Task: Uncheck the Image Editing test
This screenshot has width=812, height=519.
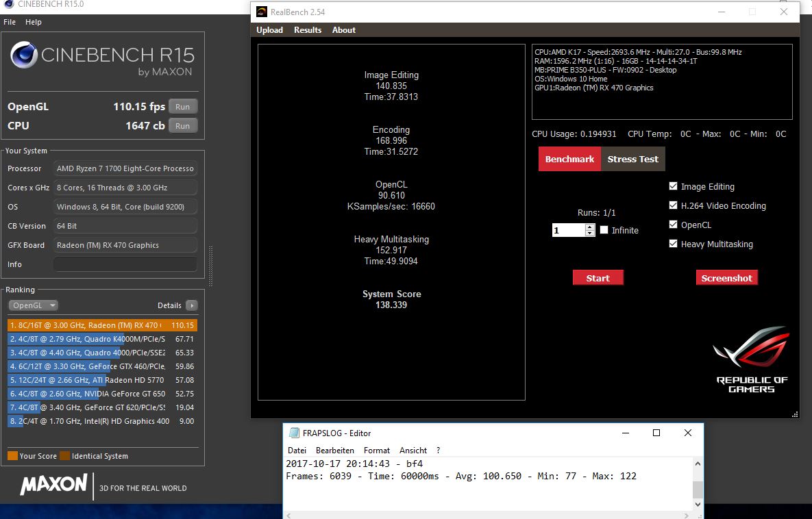Action: (673, 186)
